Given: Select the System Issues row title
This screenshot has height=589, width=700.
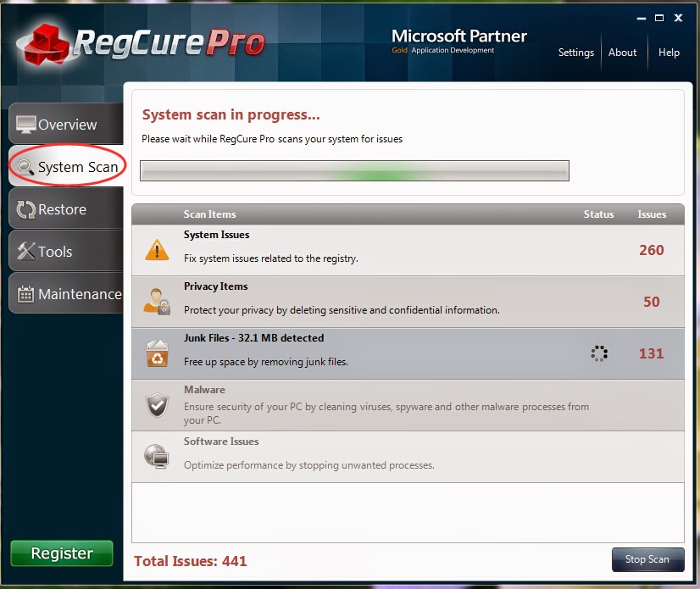Looking at the screenshot, I should 216,235.
